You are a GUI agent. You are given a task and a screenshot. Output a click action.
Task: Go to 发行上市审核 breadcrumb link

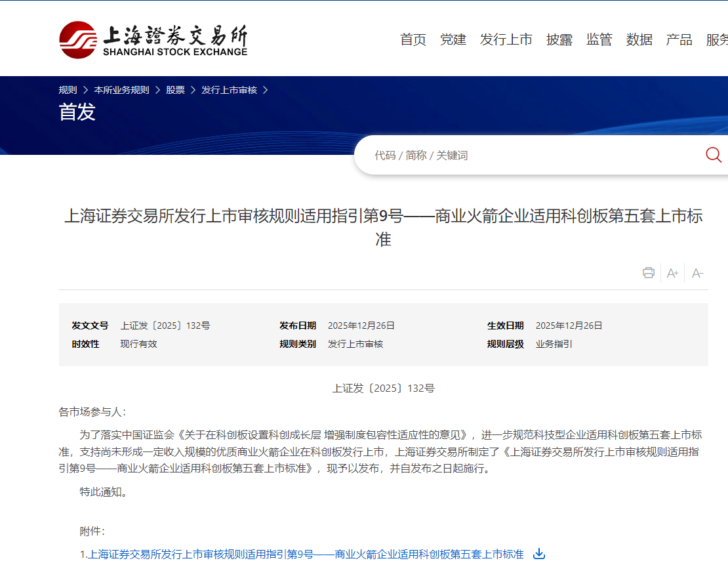click(229, 90)
